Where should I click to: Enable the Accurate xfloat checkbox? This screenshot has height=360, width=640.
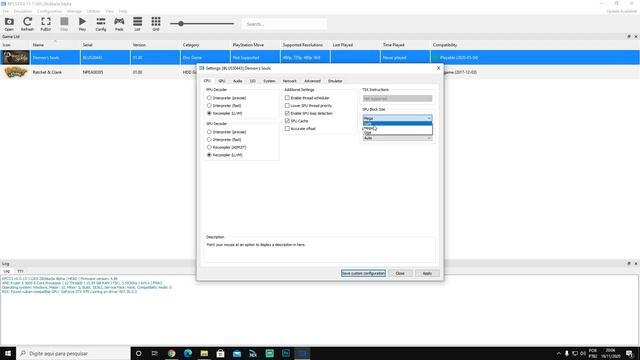tap(287, 129)
